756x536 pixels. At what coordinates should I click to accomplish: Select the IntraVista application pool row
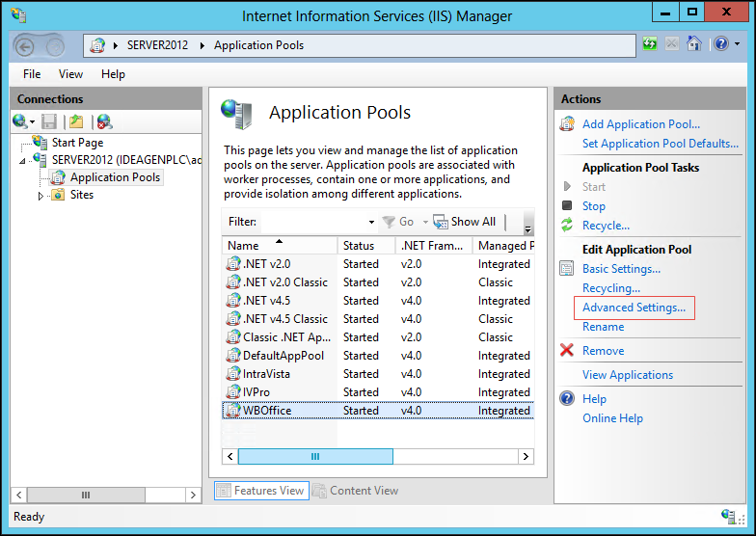378,374
